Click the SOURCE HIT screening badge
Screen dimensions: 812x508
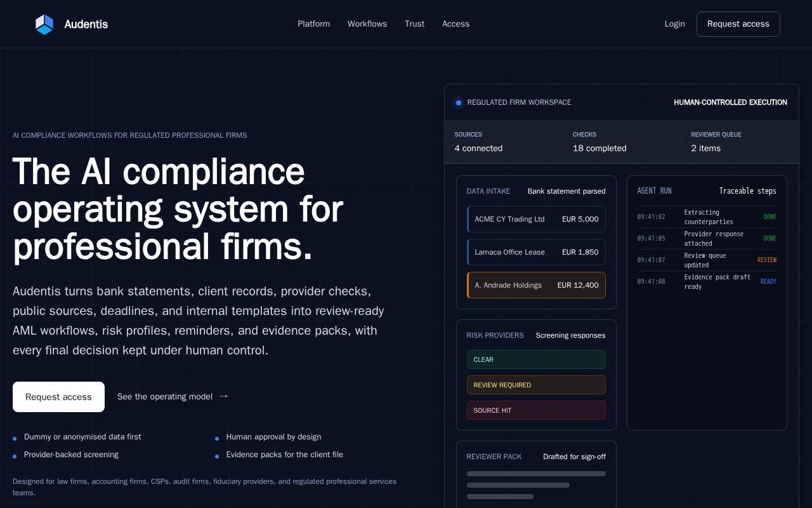click(x=536, y=410)
